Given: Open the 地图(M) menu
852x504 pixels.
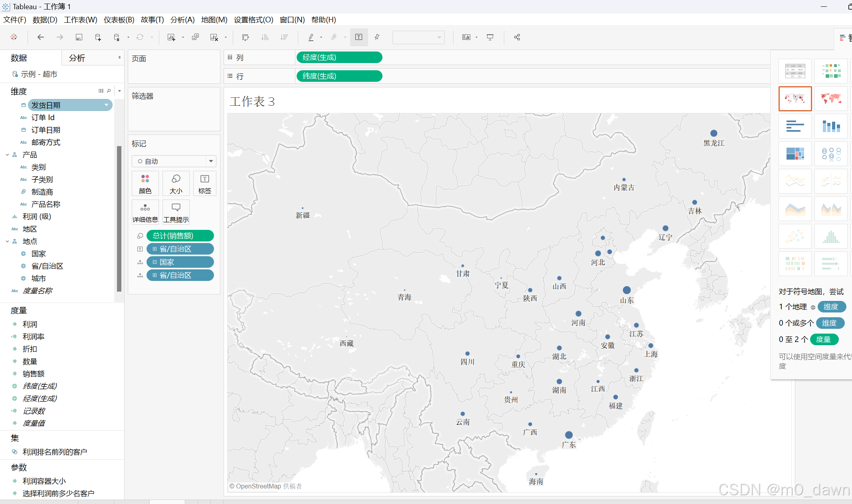Looking at the screenshot, I should coord(214,20).
